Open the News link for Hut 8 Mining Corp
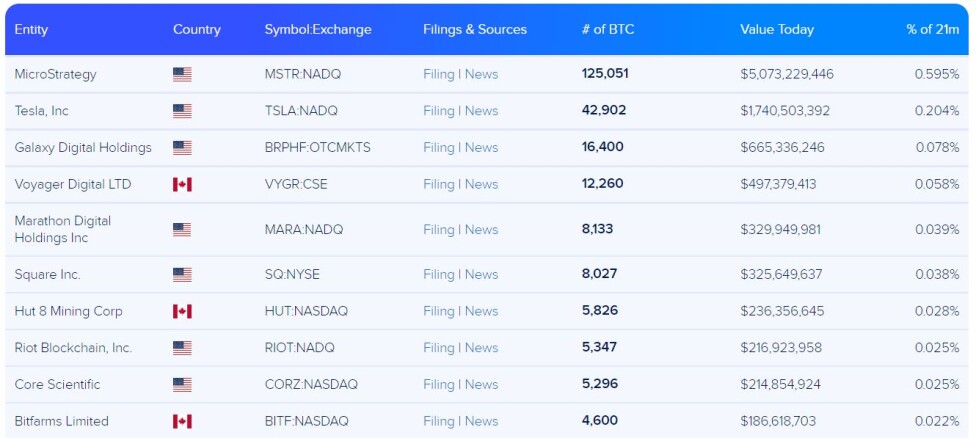Viewport: 976px width, 438px height. 482,311
